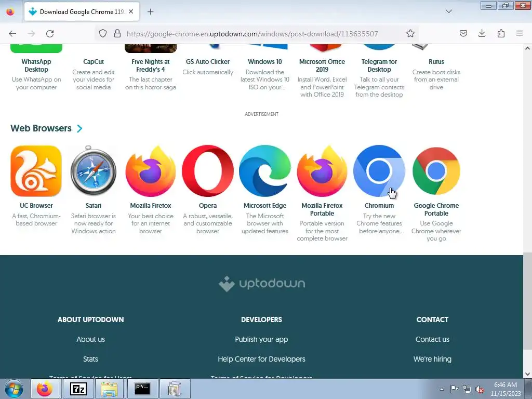
Task: Reload the page with the refresh icon
Action: pyautogui.click(x=50, y=34)
